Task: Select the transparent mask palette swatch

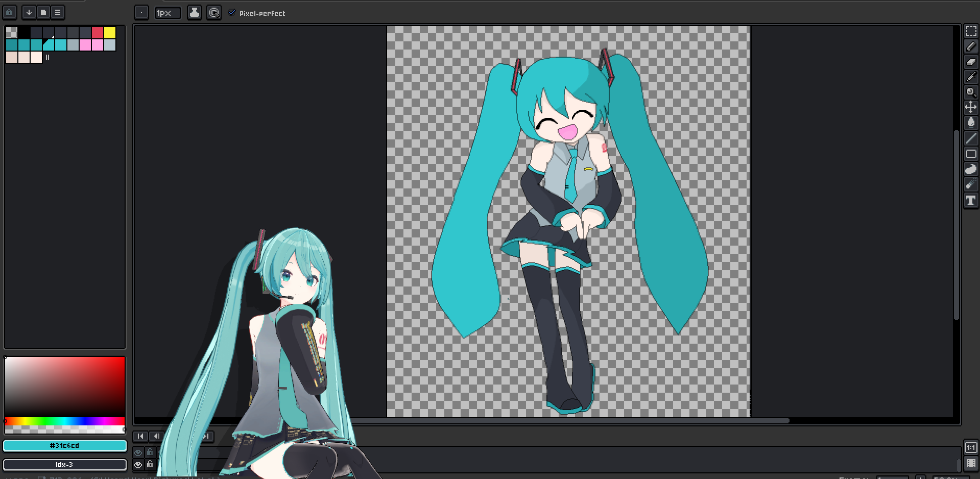Action: (x=12, y=33)
